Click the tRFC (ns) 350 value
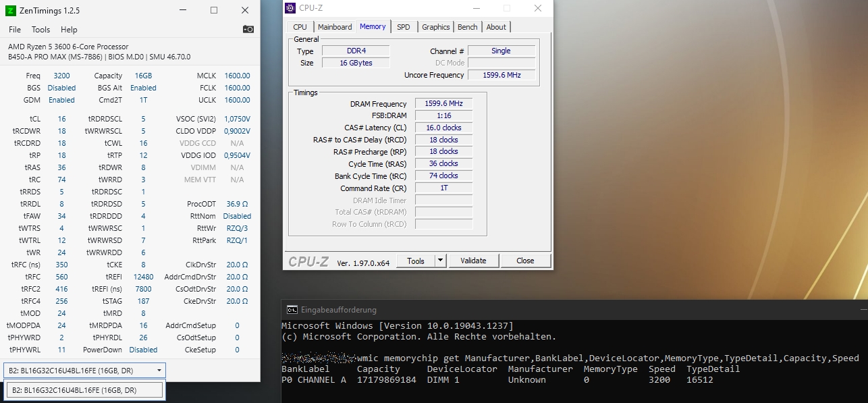868x403 pixels. tap(61, 265)
